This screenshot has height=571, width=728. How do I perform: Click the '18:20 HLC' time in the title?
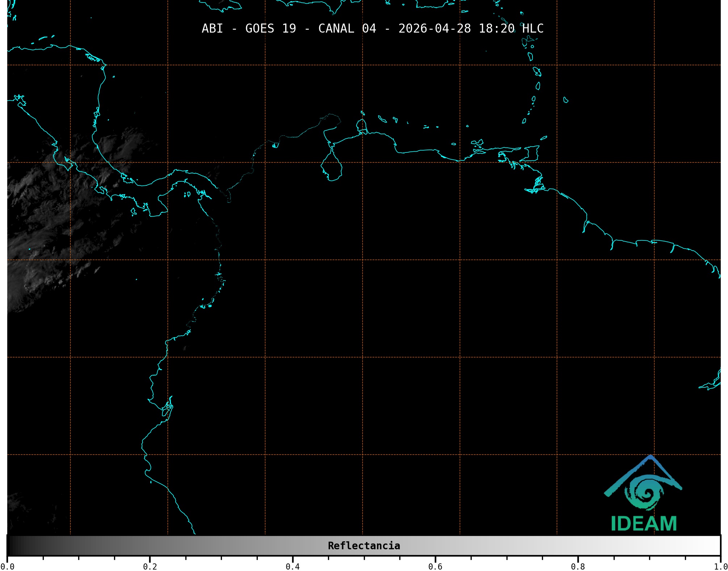[511, 29]
